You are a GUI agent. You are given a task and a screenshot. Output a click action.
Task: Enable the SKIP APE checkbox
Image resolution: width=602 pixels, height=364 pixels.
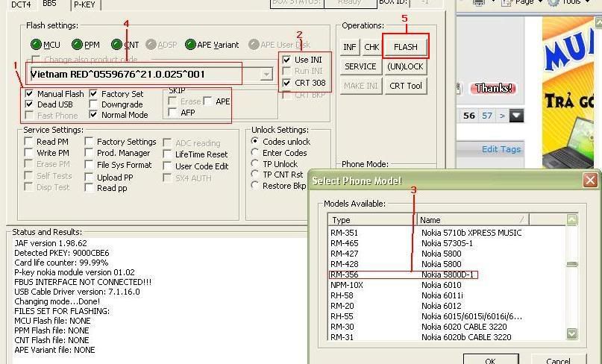207,101
